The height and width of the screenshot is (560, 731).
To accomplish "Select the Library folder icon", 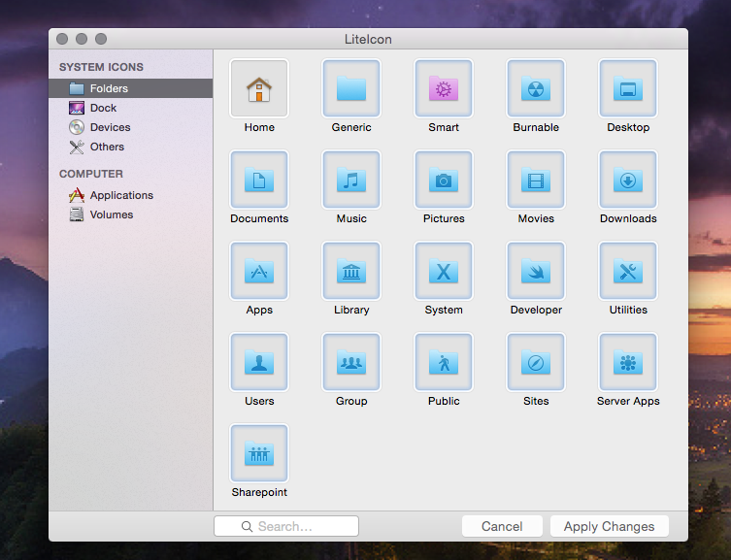I will pyautogui.click(x=351, y=271).
